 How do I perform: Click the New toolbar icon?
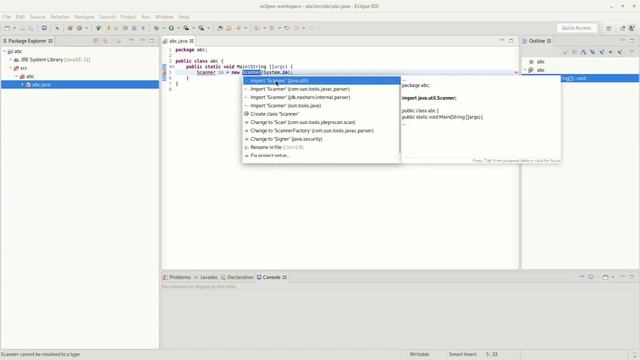click(x=7, y=28)
